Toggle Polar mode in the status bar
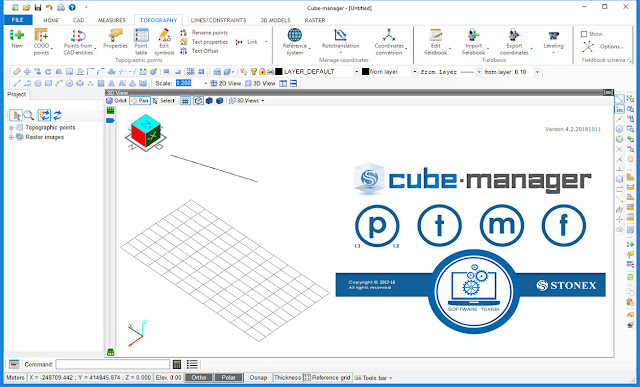This screenshot has width=640, height=387. click(229, 378)
